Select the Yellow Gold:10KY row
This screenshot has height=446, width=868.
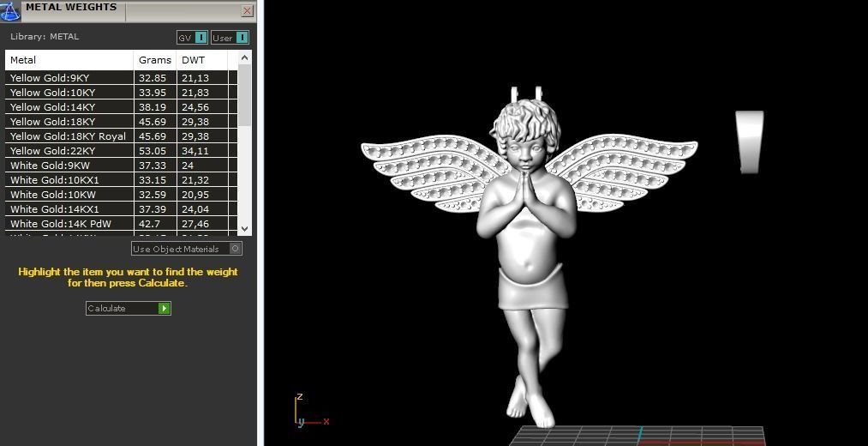(x=121, y=93)
